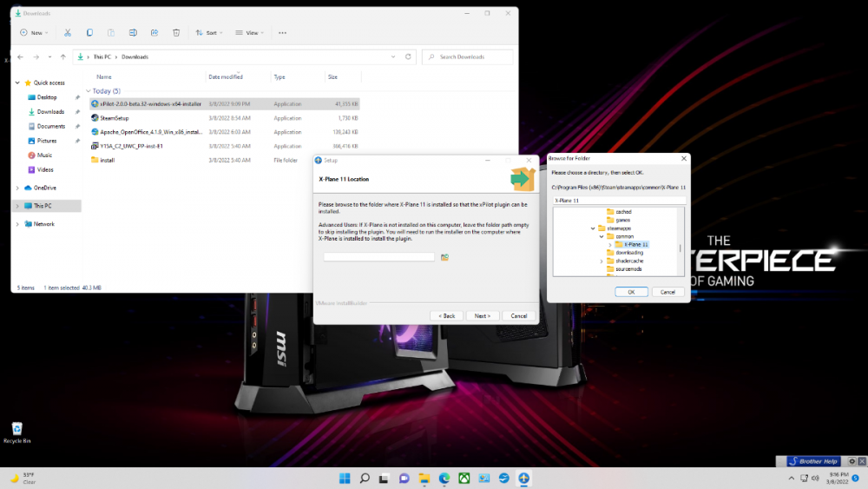The width and height of the screenshot is (868, 489).
Task: Click the Delete trash icon in Explorer
Action: pos(176,33)
